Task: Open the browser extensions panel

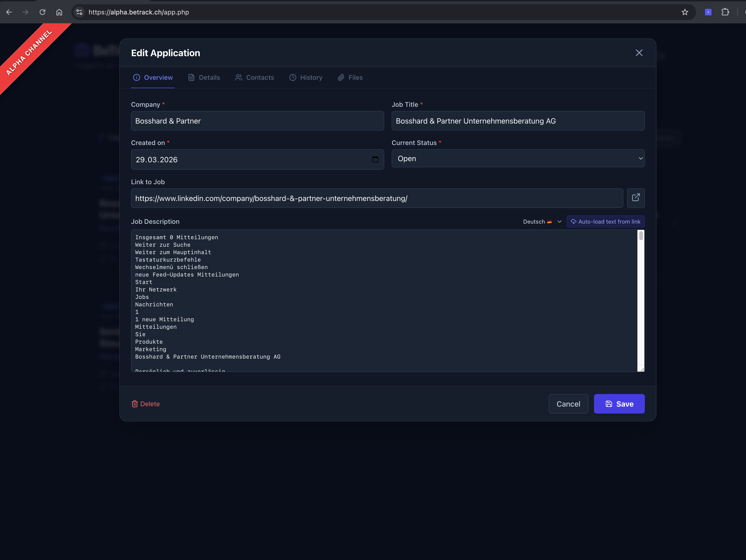Action: coord(725,12)
